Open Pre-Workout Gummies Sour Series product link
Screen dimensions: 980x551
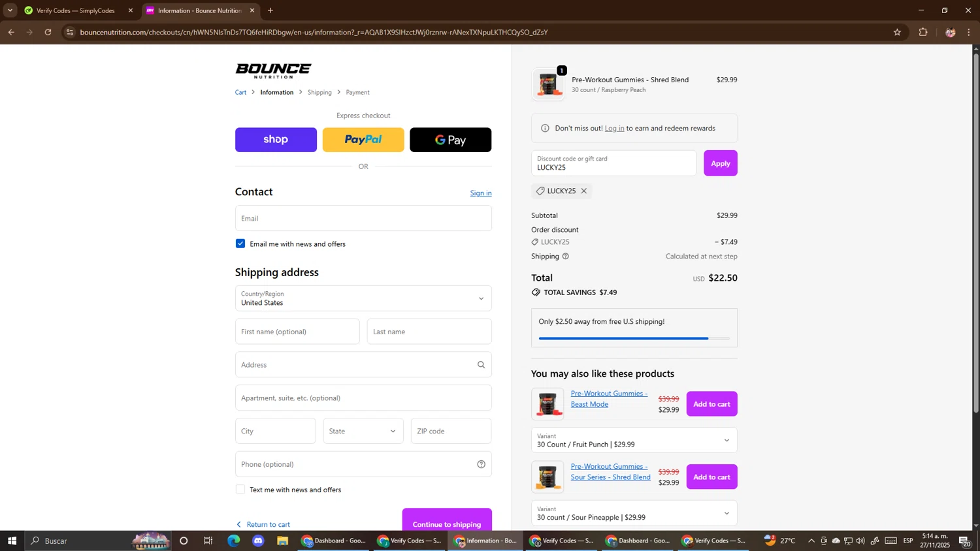point(611,471)
